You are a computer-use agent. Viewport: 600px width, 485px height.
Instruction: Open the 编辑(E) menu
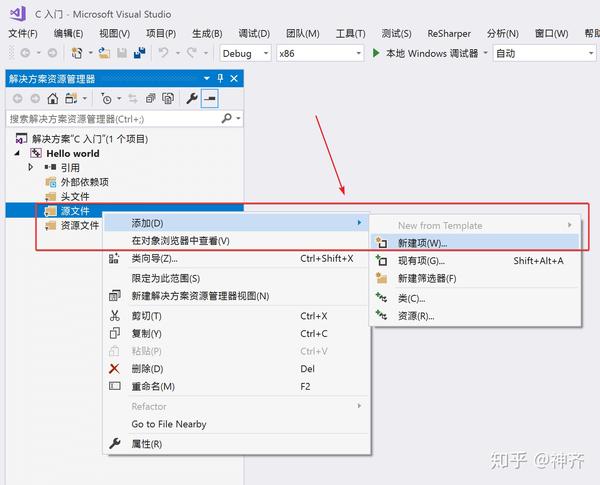pos(68,34)
